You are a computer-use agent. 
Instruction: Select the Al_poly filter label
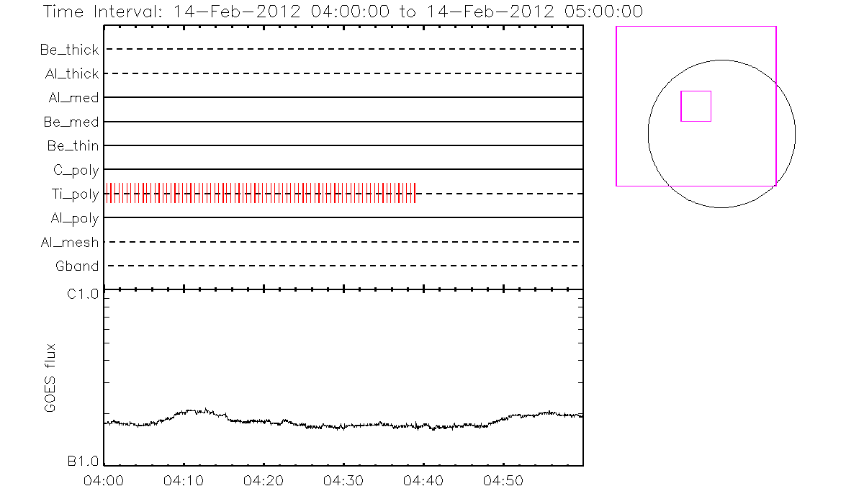(x=74, y=218)
